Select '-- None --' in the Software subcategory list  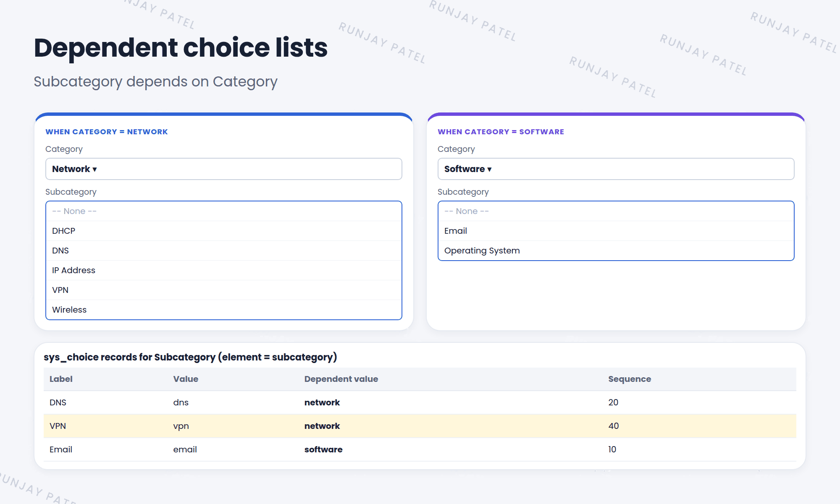click(x=616, y=211)
